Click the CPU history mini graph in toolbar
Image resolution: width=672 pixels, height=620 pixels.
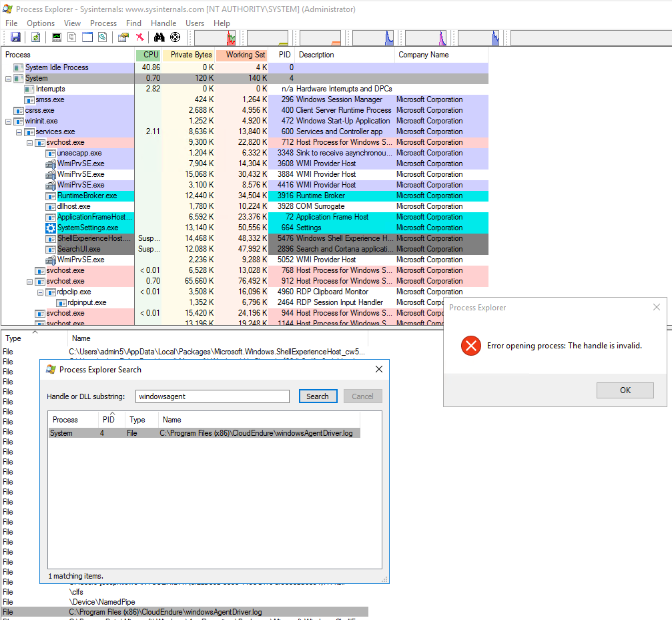pyautogui.click(x=214, y=37)
